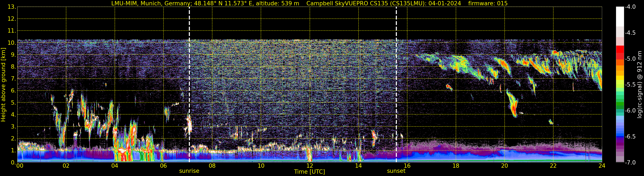Click the x-axis tick label '02'

[66, 166]
